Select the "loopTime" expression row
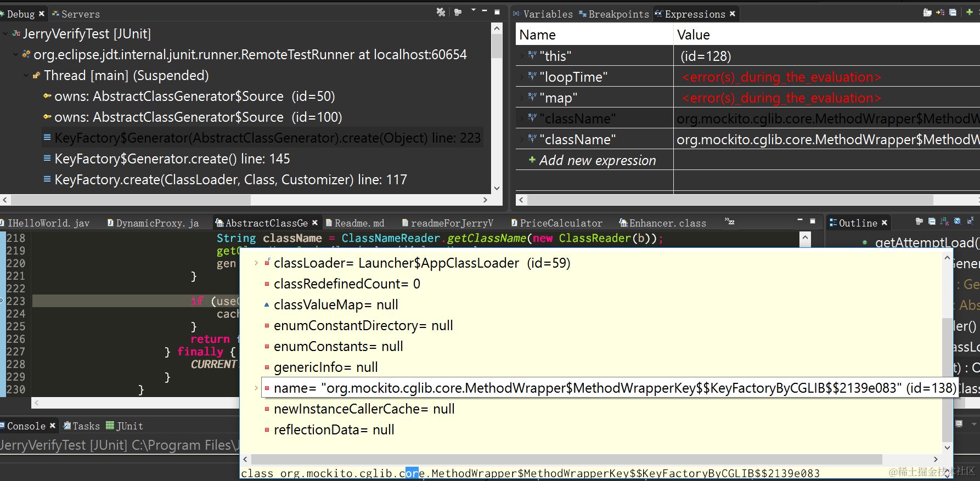 [x=595, y=77]
